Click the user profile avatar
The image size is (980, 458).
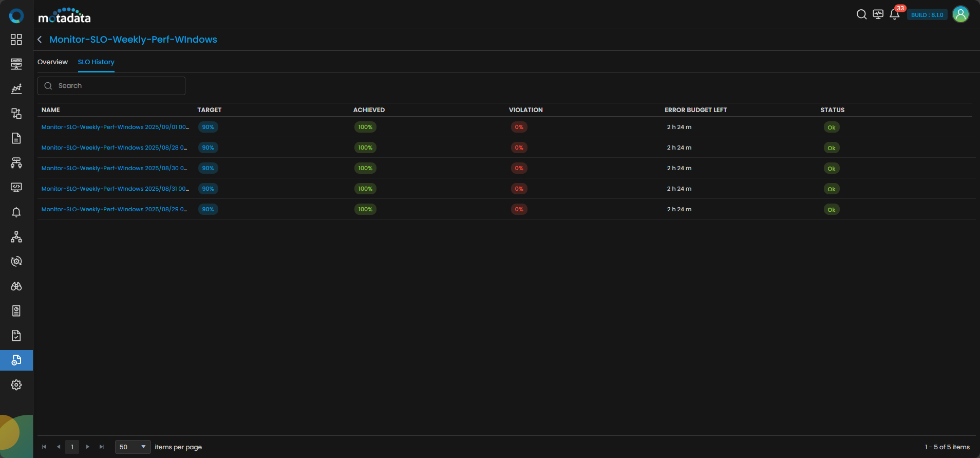click(960, 14)
